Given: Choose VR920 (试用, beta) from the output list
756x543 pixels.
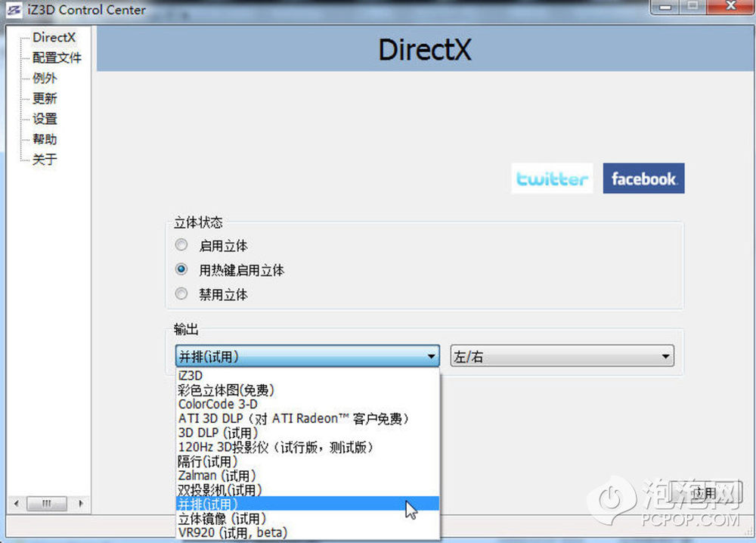Looking at the screenshot, I should 308,532.
